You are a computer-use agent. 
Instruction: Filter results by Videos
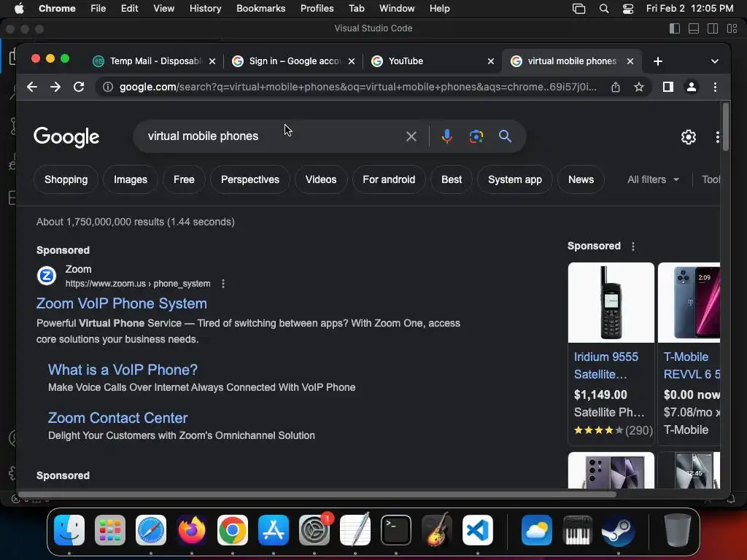[321, 179]
